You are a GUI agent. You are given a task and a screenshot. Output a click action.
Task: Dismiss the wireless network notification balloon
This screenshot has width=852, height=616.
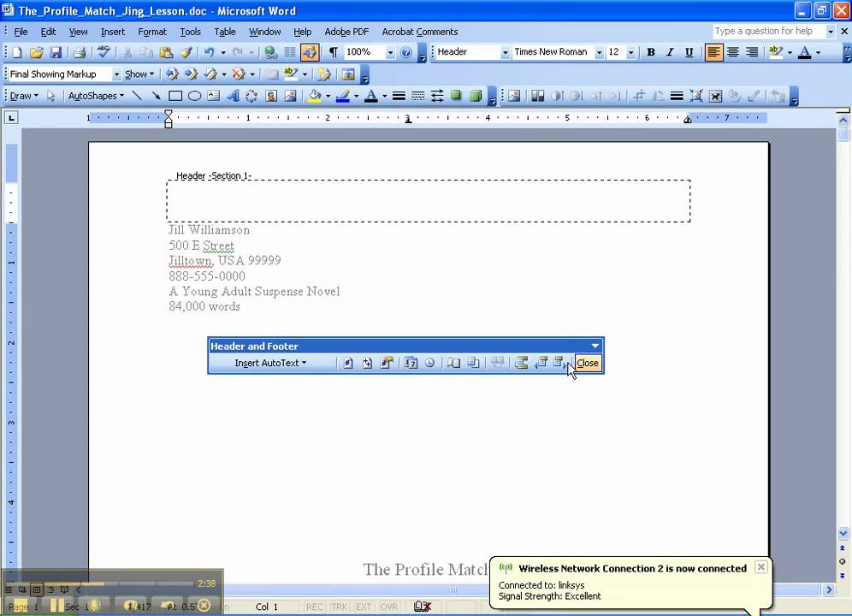coord(761,567)
